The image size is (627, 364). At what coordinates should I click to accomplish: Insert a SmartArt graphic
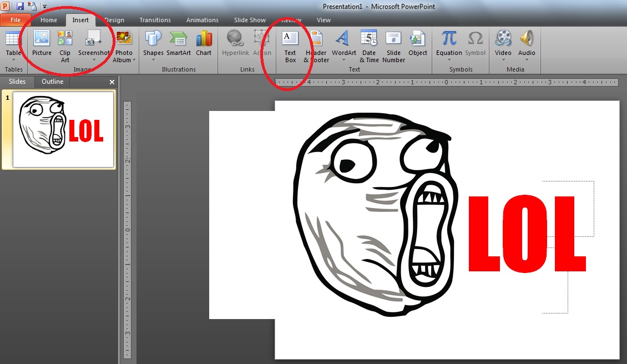tap(178, 43)
